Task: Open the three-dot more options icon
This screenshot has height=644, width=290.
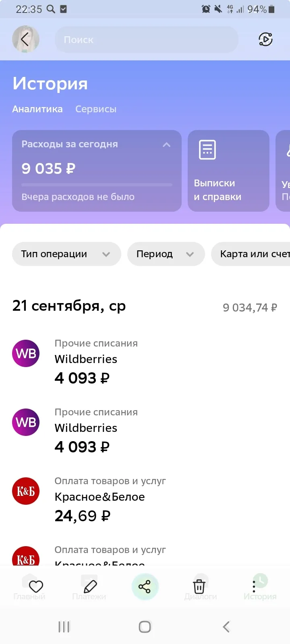Action: 254,586
